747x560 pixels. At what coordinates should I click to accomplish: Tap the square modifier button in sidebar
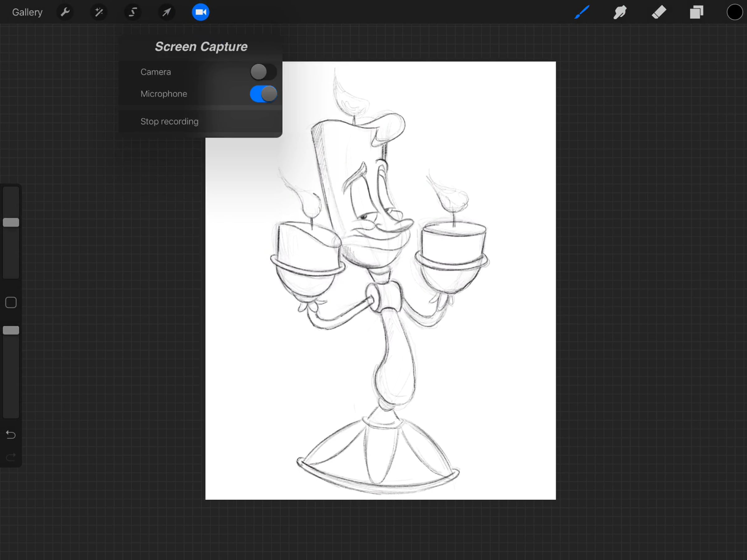tap(11, 302)
